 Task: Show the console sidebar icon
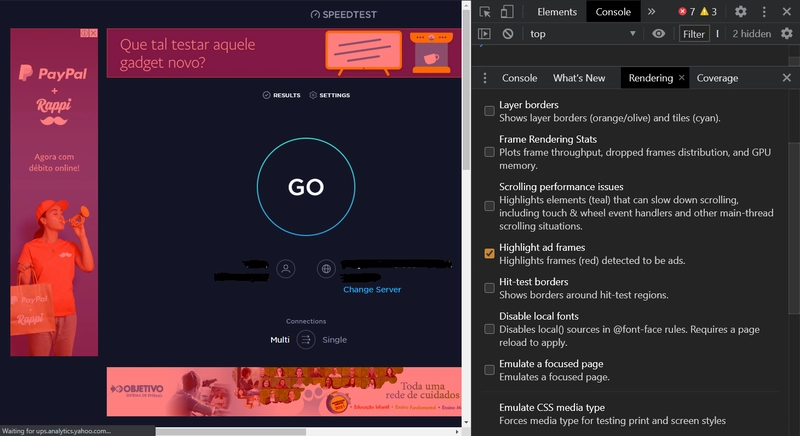pyautogui.click(x=485, y=34)
